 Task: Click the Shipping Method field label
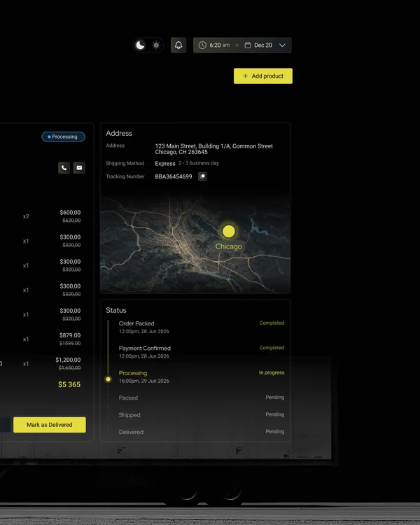[125, 163]
